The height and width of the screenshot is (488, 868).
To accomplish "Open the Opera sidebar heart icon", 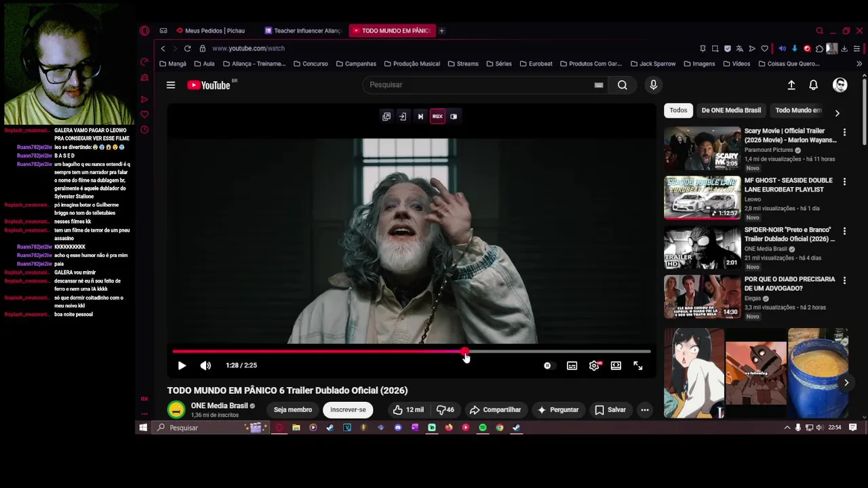I will point(144,115).
